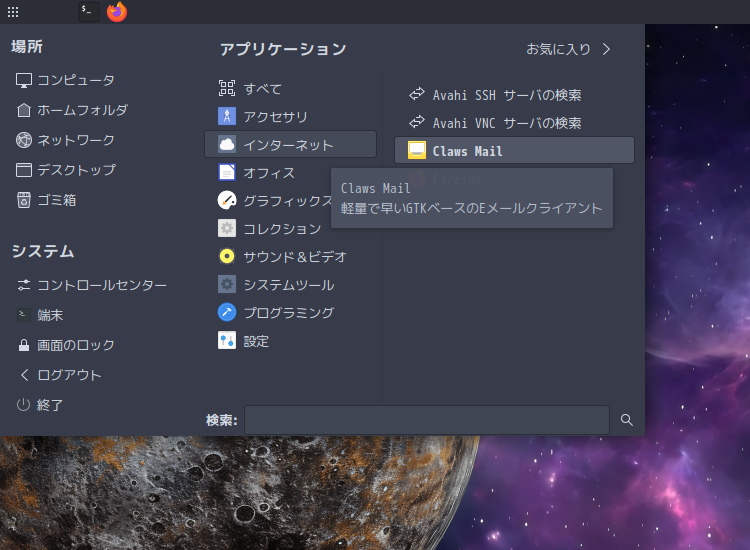750x550 pixels.
Task: Click the プログラミング category icon
Action: click(227, 312)
